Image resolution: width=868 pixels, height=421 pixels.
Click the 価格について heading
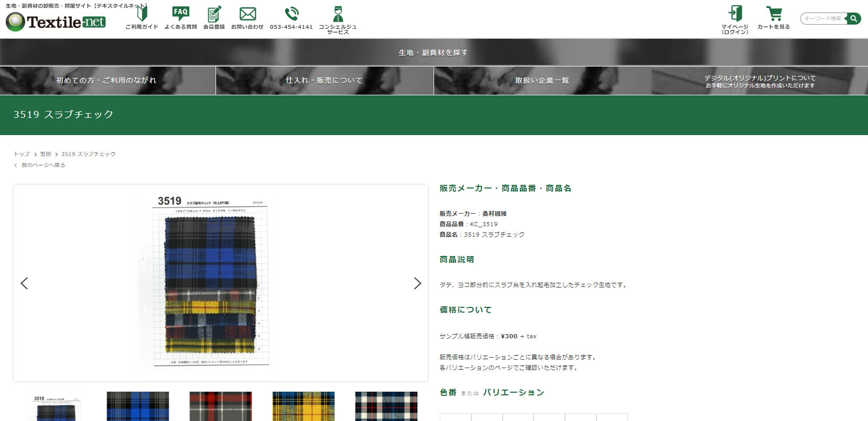pyautogui.click(x=465, y=309)
